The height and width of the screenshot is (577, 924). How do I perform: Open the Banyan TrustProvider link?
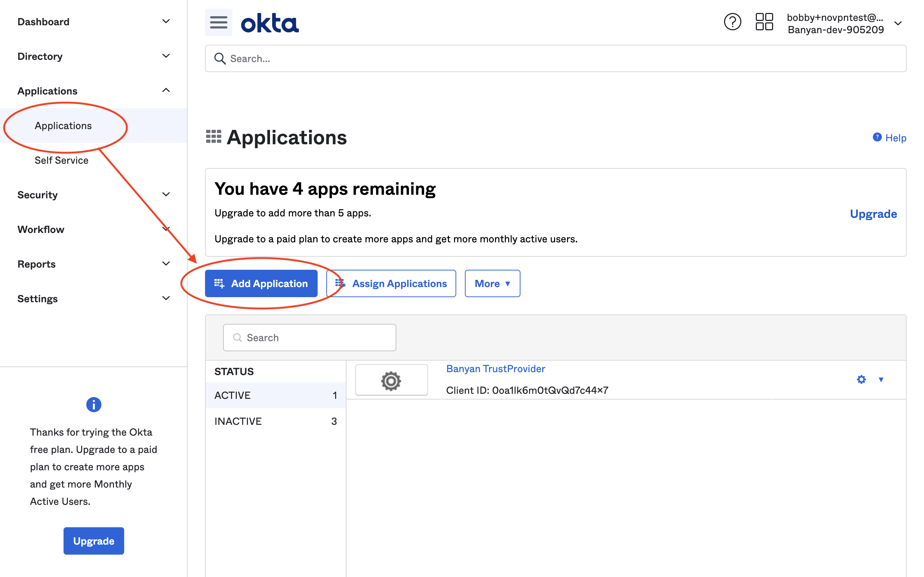tap(495, 369)
